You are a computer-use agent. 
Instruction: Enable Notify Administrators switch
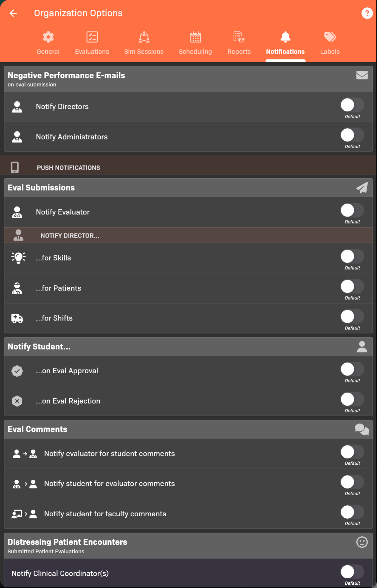(x=352, y=135)
